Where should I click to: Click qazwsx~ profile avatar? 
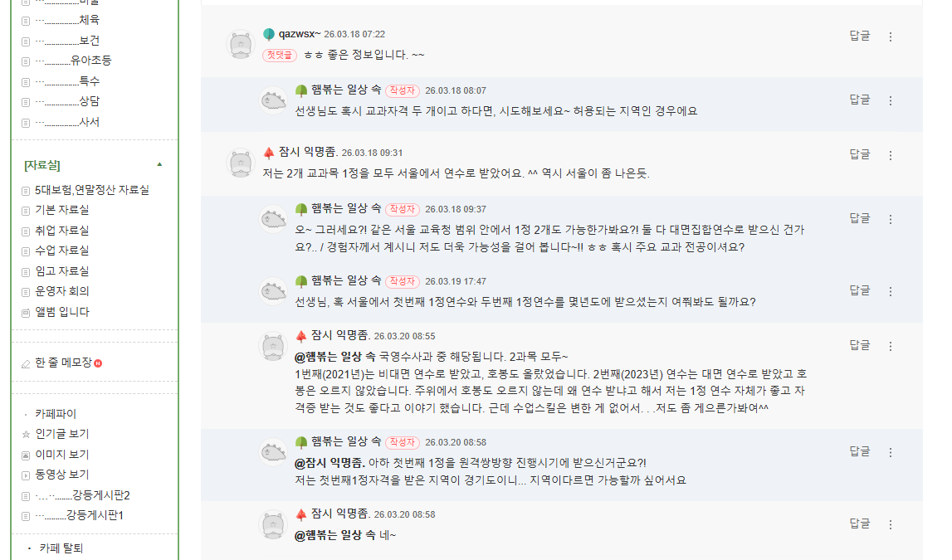pyautogui.click(x=241, y=44)
